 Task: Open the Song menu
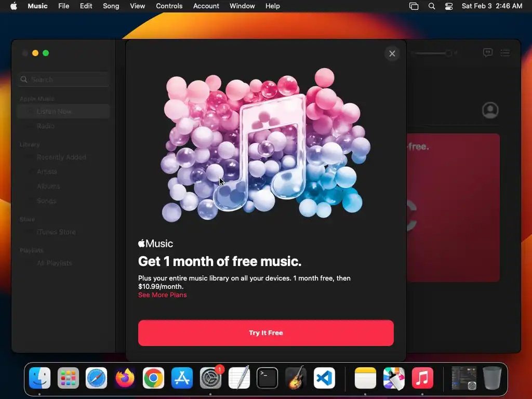tap(111, 6)
